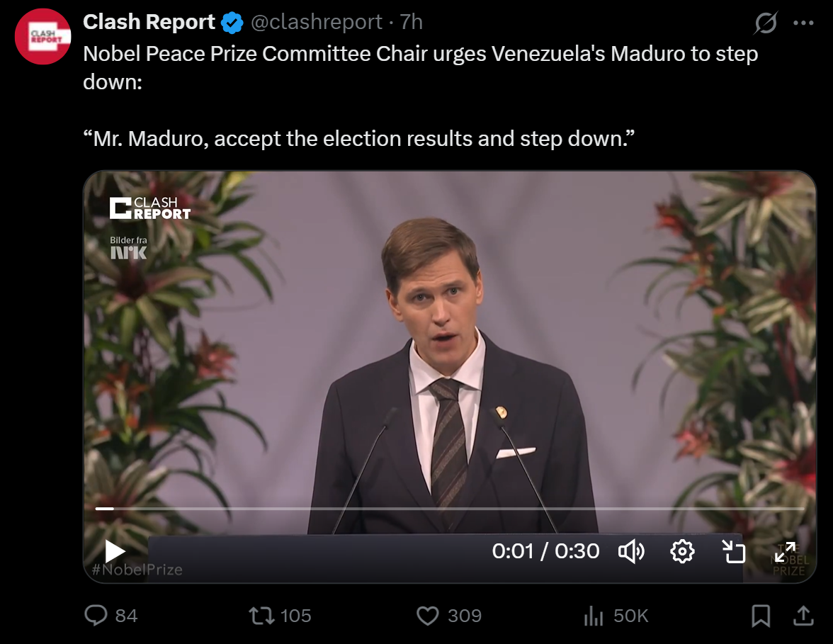Play the video

115,551
